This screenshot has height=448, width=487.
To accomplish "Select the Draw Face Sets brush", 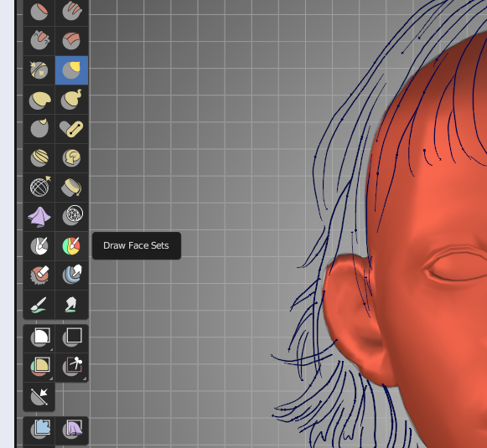I will 71,245.
